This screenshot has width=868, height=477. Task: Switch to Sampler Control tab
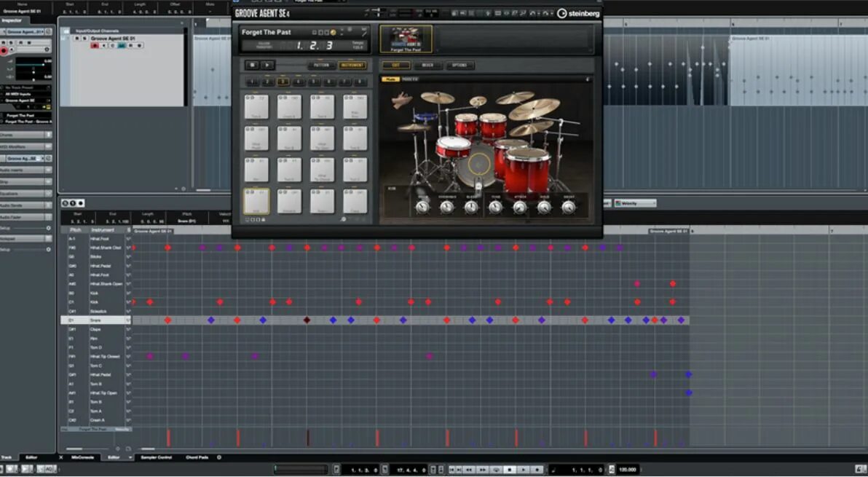click(x=156, y=457)
